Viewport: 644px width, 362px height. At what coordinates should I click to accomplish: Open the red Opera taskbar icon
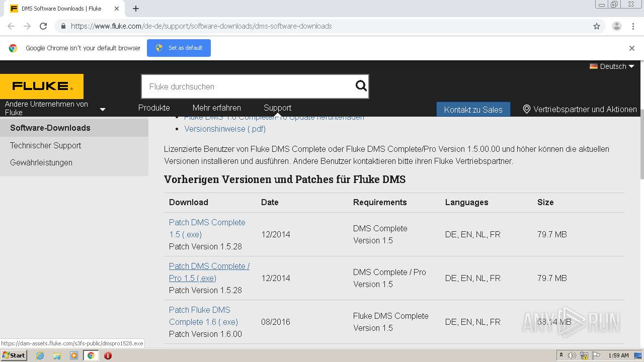point(108,355)
